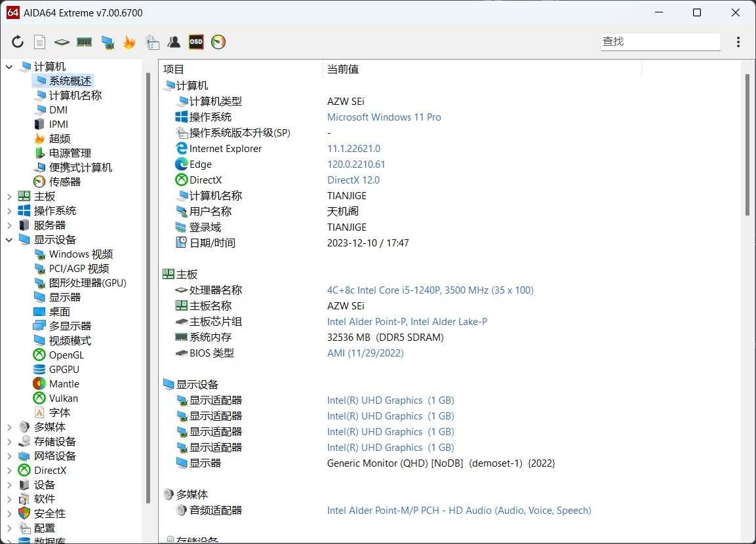Open the DirectX 12.0 link
Viewport: 756px width, 544px height.
pos(353,180)
